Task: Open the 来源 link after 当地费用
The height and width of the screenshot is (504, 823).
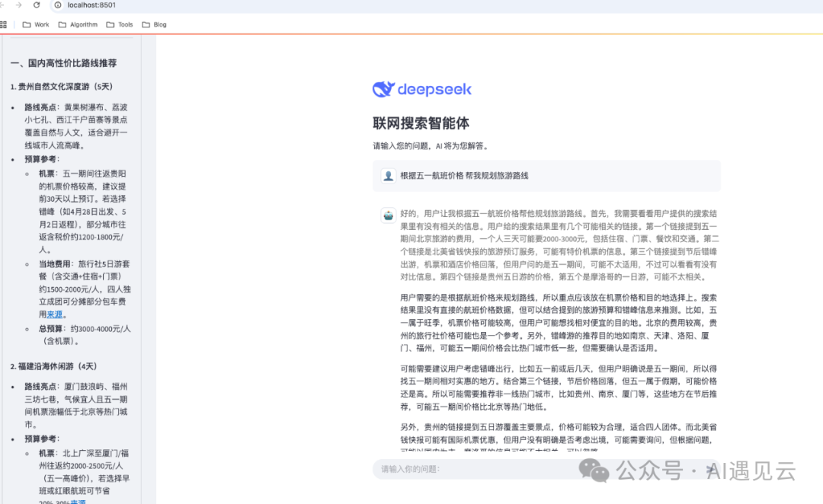Action: [55, 314]
